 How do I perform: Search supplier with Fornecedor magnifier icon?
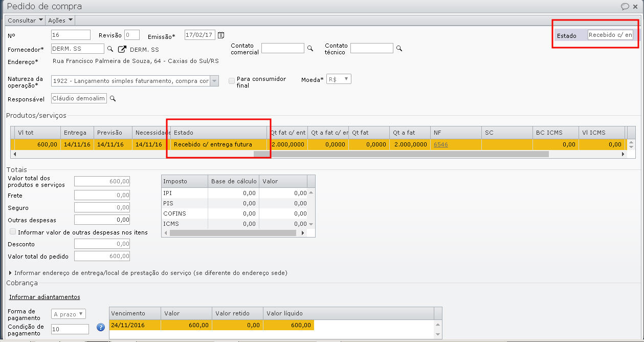110,49
